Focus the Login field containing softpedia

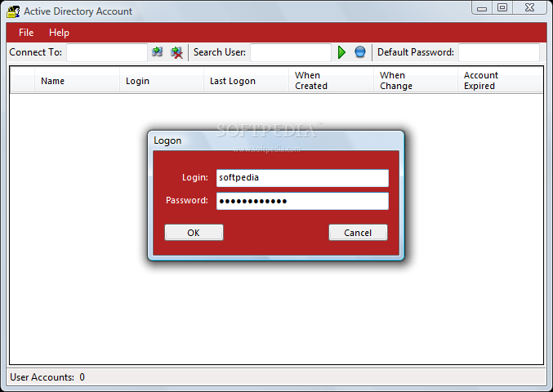coord(302,178)
